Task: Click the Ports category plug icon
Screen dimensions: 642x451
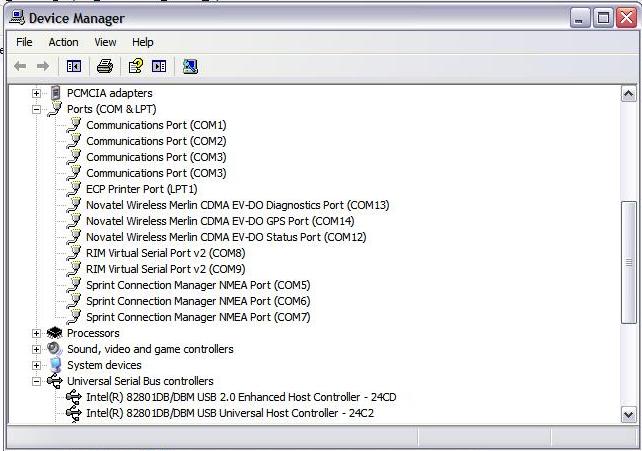Action: click(55, 109)
